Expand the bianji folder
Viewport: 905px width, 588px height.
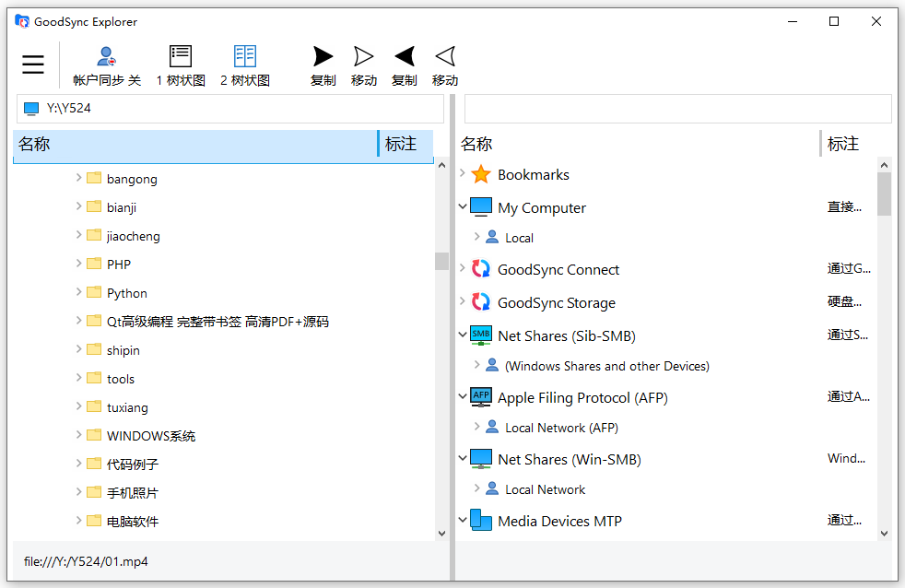coord(78,206)
